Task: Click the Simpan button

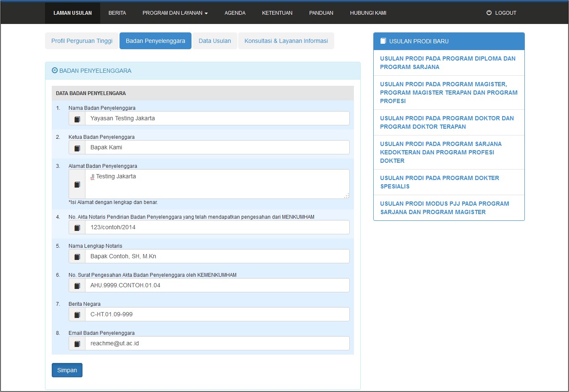Action: (67, 370)
